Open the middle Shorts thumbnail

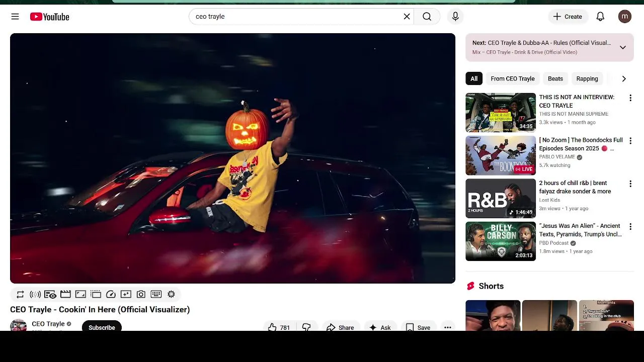coord(549,315)
